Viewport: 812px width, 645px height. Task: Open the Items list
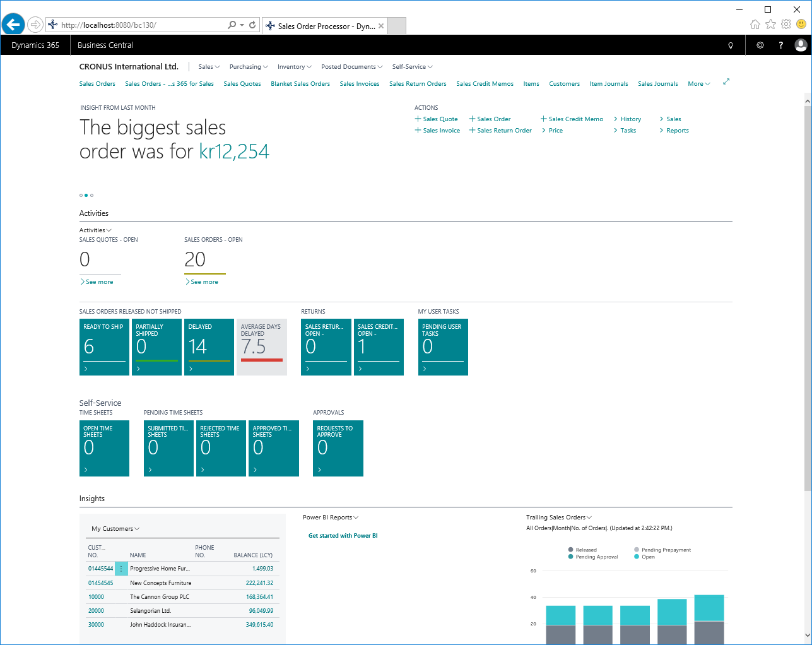click(x=531, y=84)
